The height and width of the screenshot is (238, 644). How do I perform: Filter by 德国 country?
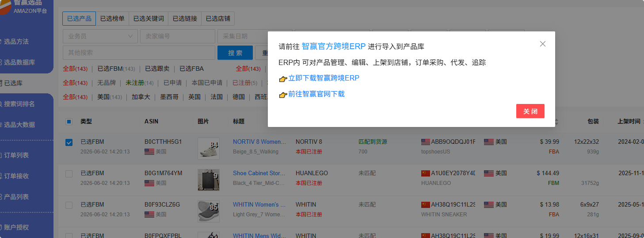tap(239, 97)
